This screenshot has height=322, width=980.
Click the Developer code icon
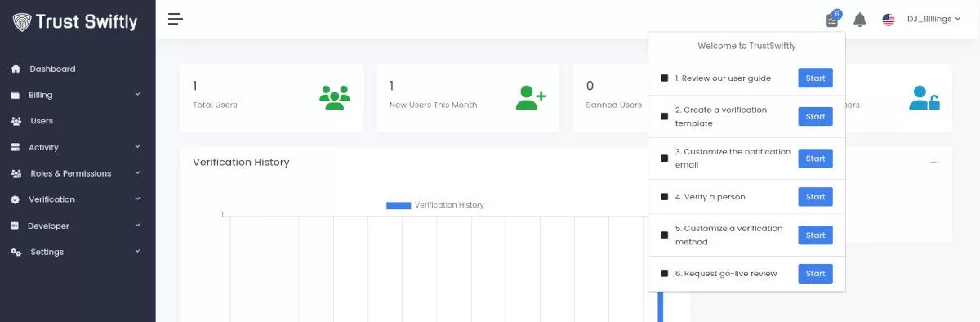(x=16, y=226)
